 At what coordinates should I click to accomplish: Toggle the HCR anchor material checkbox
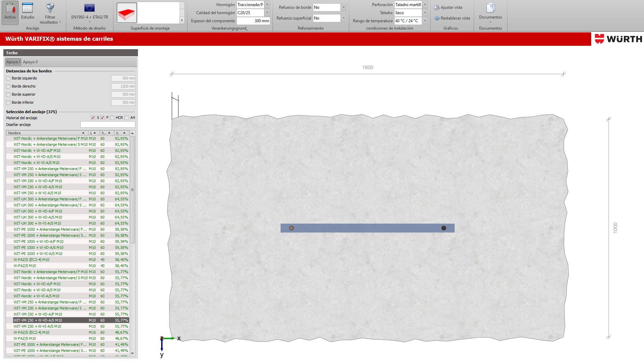click(112, 118)
